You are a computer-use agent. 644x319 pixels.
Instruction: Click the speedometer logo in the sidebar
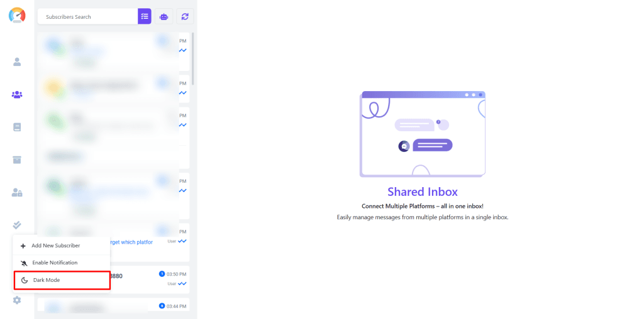coord(17,16)
